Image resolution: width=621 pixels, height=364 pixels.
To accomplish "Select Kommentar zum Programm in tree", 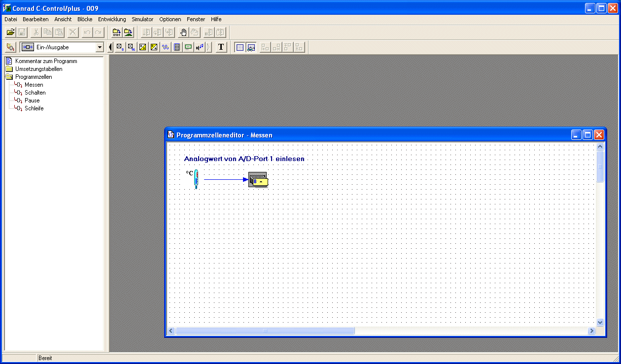I will coord(46,61).
